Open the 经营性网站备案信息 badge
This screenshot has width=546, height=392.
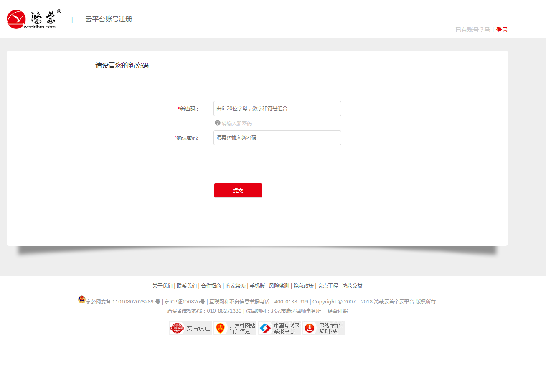click(235, 328)
